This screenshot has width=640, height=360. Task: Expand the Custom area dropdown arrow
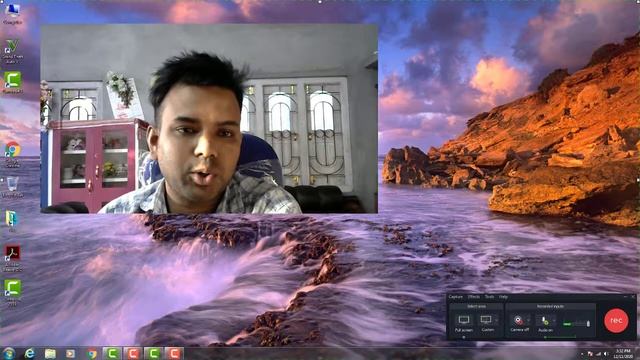(497, 320)
